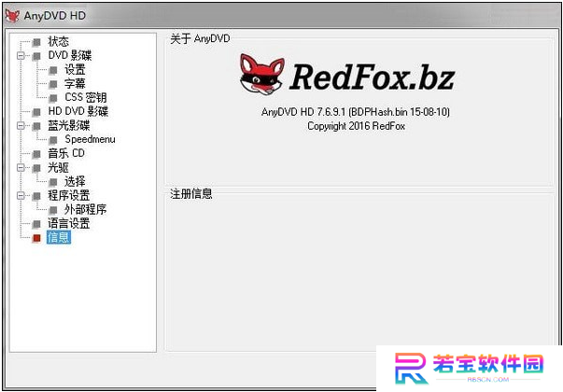
Task: Open the Speedmenu settings
Action: 90,139
